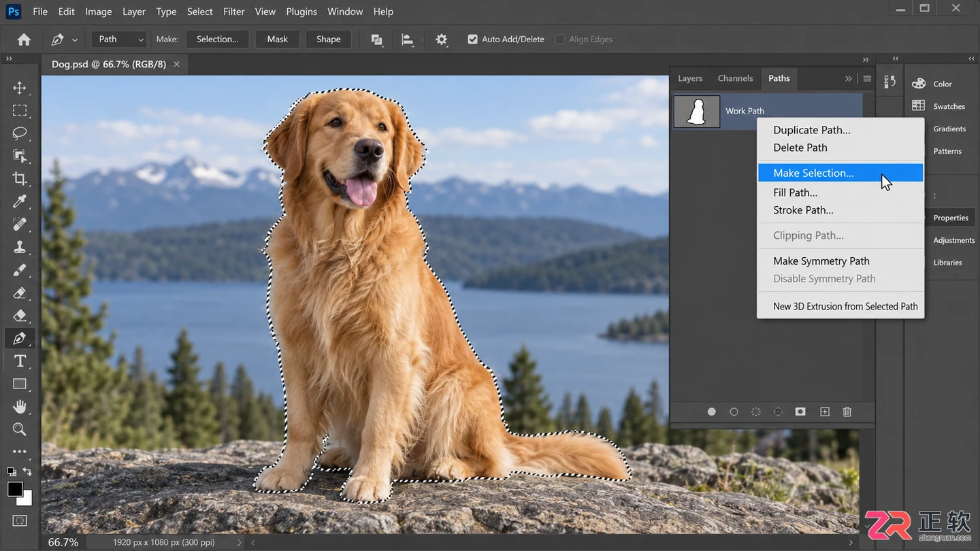Select the Object Selection tool

tap(20, 156)
